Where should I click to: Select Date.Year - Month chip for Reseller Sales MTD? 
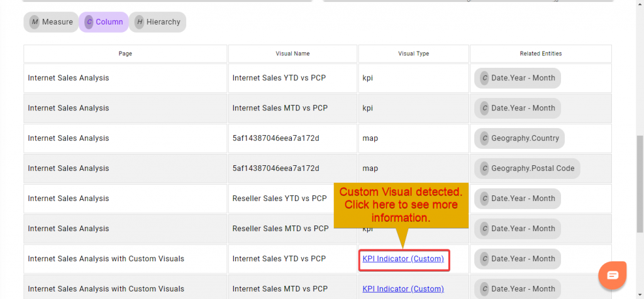pyautogui.click(x=518, y=229)
